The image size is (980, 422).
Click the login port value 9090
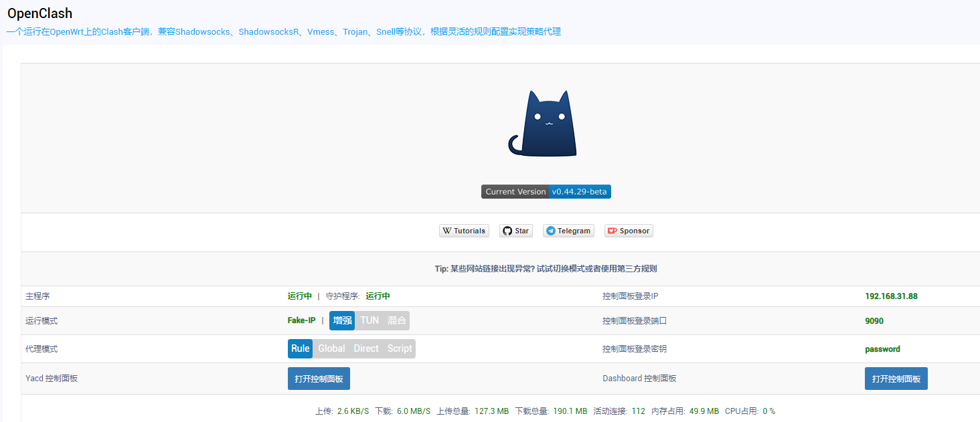tap(874, 321)
